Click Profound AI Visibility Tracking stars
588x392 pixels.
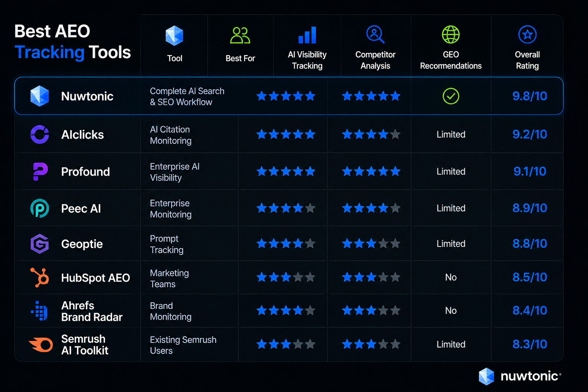pos(286,171)
